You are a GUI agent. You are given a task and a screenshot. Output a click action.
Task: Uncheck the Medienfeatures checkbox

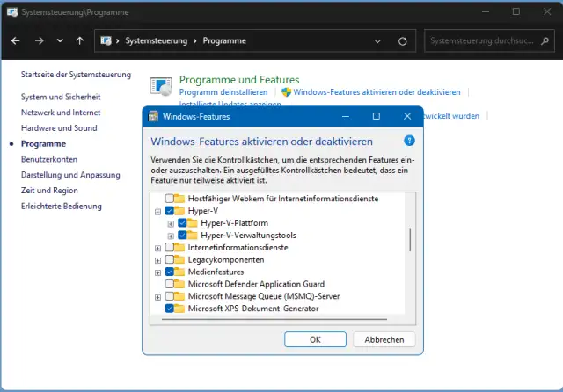(169, 272)
